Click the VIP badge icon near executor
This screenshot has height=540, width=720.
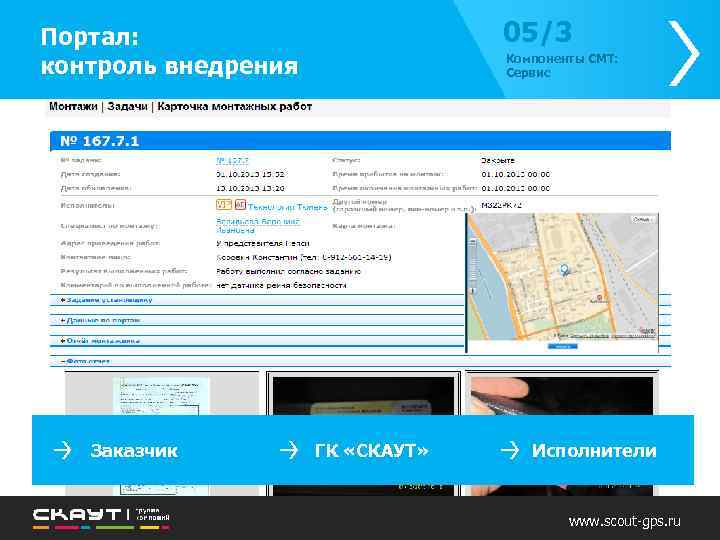tap(224, 205)
